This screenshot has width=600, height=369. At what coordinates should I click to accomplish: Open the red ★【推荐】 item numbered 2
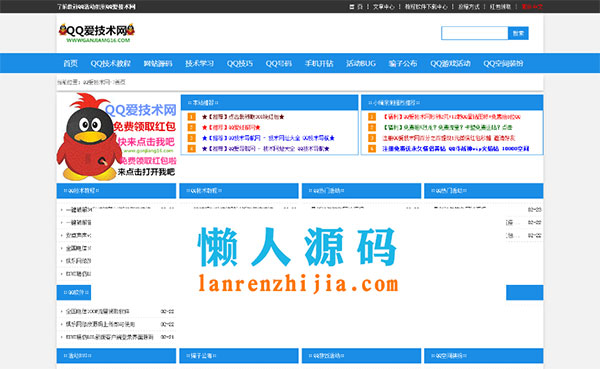pyautogui.click(x=231, y=127)
